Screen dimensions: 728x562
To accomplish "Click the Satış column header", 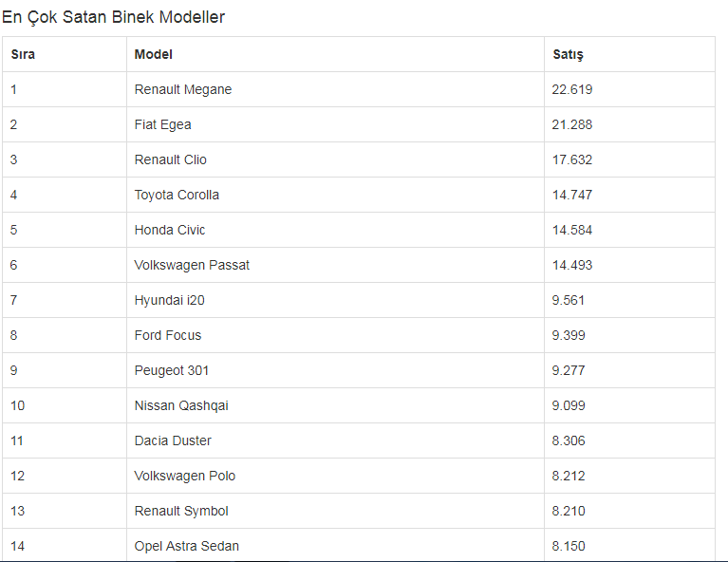I will 568,55.
